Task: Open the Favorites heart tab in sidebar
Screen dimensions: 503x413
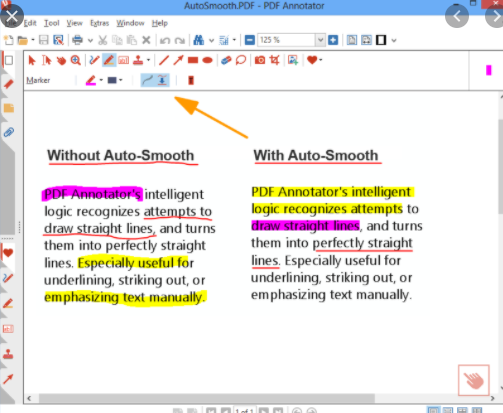Action: pyautogui.click(x=8, y=253)
